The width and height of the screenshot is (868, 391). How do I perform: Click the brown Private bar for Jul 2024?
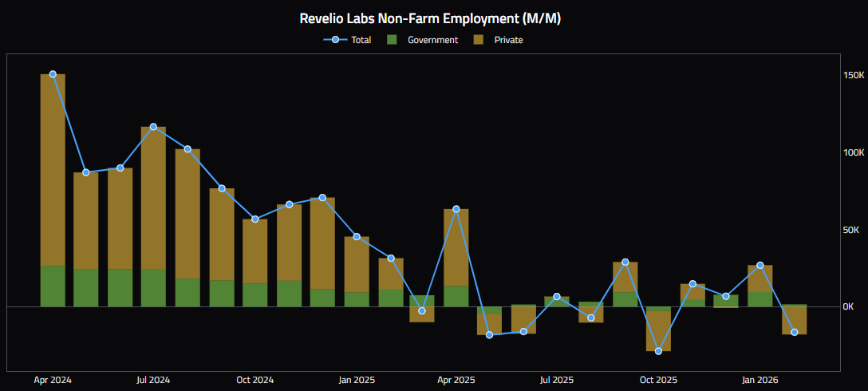click(x=153, y=198)
